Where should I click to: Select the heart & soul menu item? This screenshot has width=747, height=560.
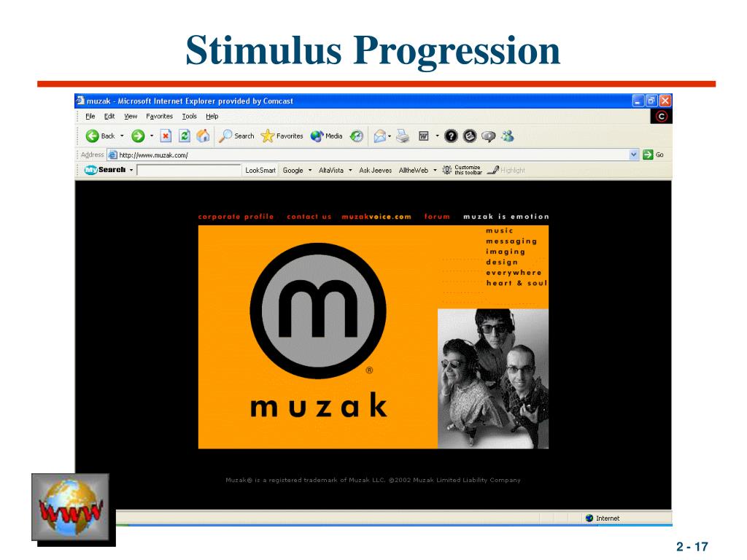tap(517, 284)
